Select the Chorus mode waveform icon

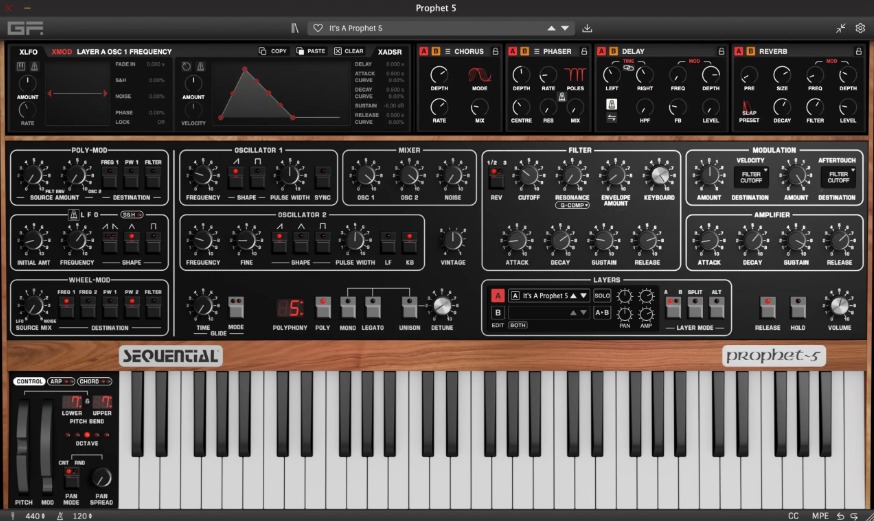479,74
